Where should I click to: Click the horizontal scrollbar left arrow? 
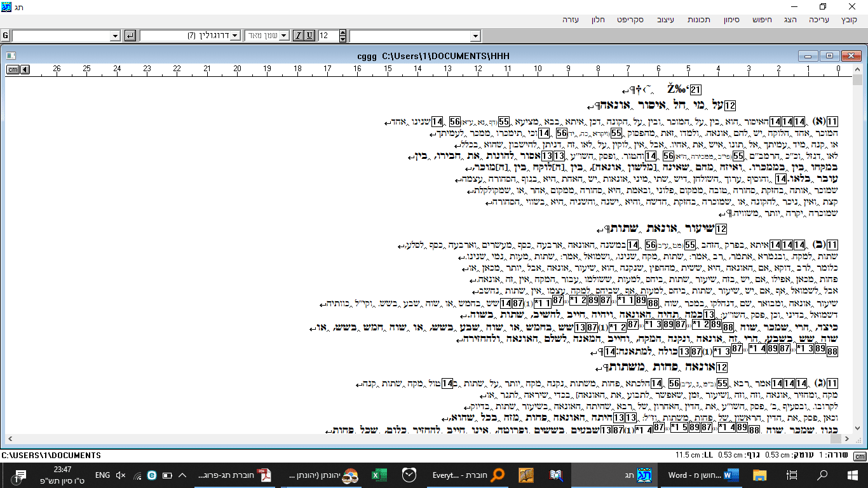(x=11, y=438)
